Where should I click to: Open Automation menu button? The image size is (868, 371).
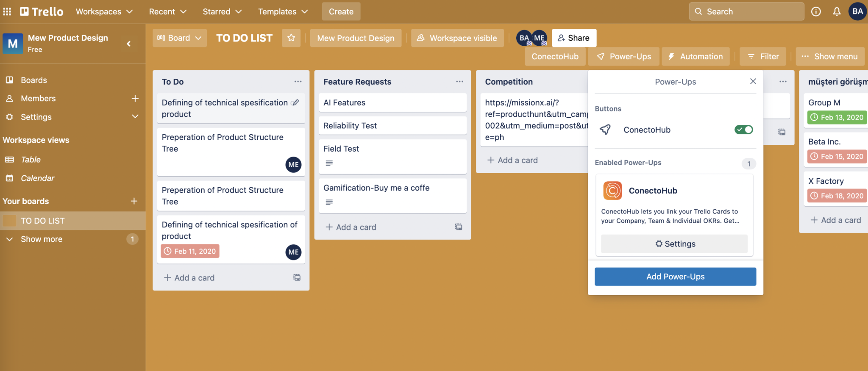click(696, 56)
